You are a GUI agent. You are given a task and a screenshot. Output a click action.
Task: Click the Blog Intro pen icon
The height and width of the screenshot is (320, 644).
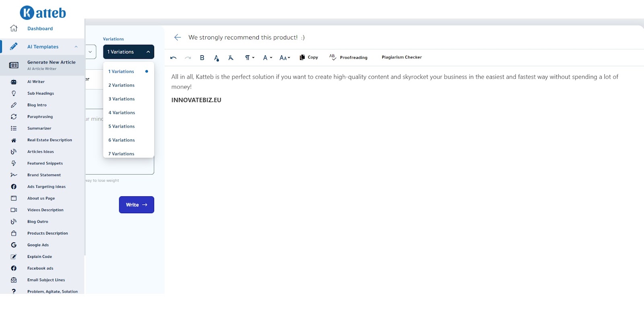(x=14, y=105)
